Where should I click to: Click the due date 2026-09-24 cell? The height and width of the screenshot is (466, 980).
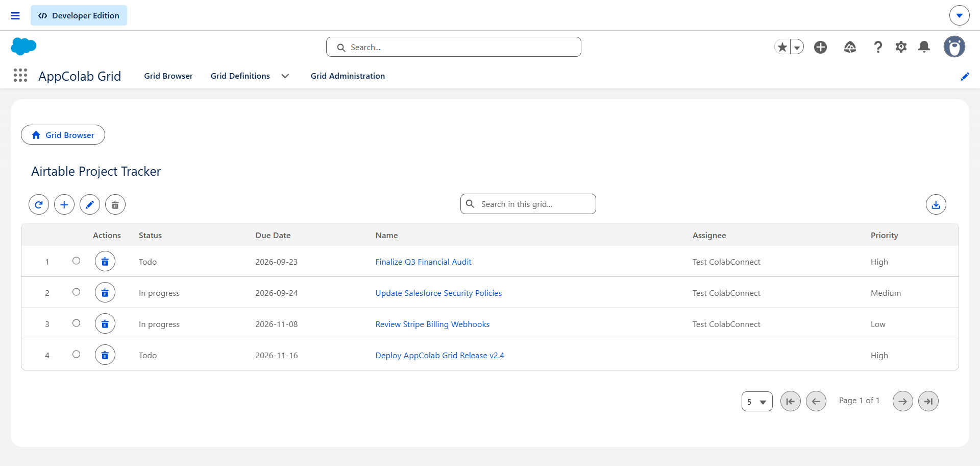[277, 293]
